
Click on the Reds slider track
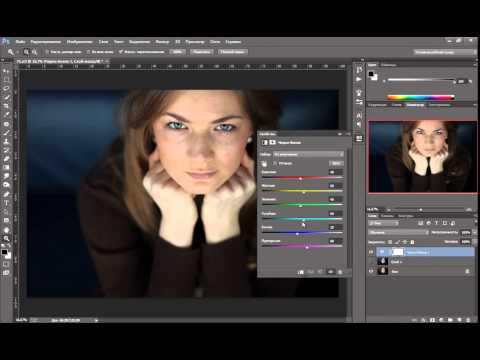pyautogui.click(x=302, y=178)
